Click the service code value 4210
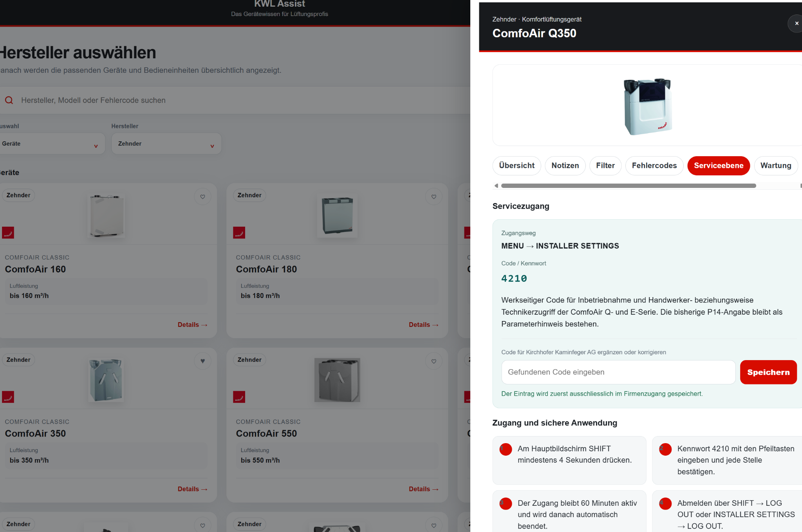 click(514, 278)
